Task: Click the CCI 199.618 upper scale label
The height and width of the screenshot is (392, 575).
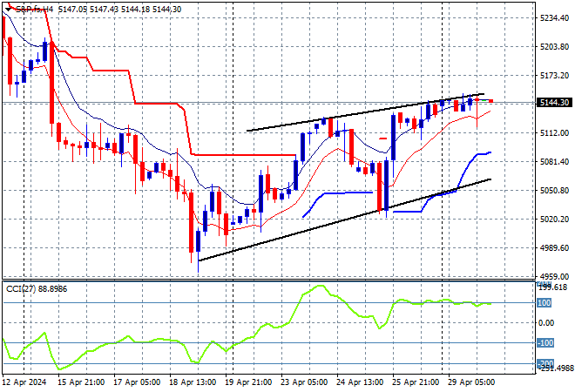Action: click(x=554, y=287)
